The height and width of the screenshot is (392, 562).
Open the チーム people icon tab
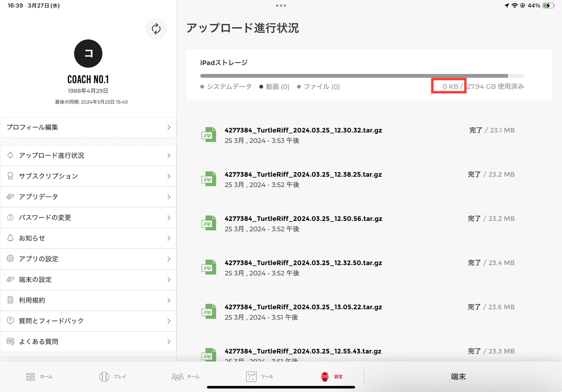pyautogui.click(x=177, y=377)
